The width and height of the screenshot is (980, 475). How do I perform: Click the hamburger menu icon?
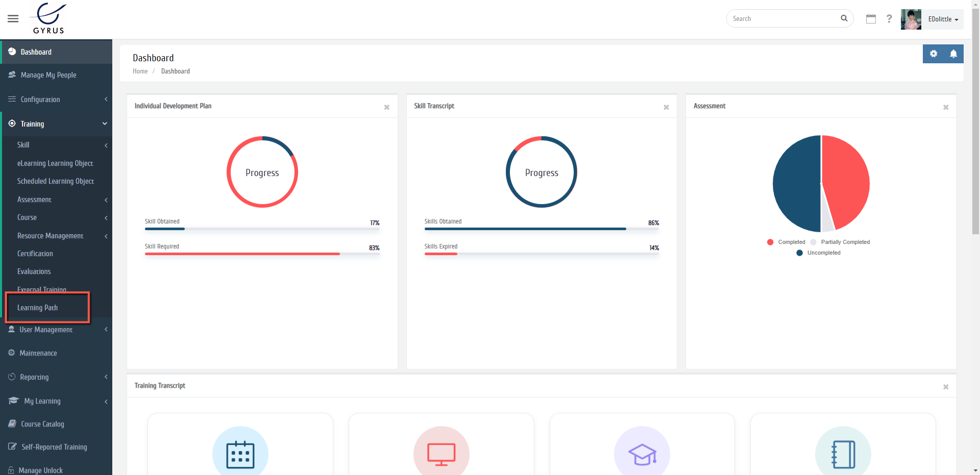coord(13,19)
